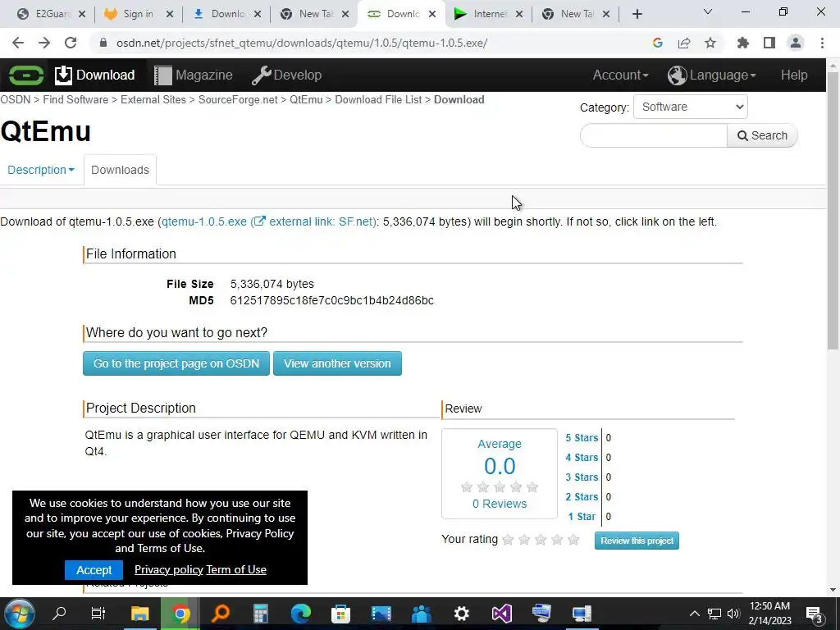Open the 2 Stars reviews link
Image resolution: width=840 pixels, height=630 pixels.
tap(582, 497)
